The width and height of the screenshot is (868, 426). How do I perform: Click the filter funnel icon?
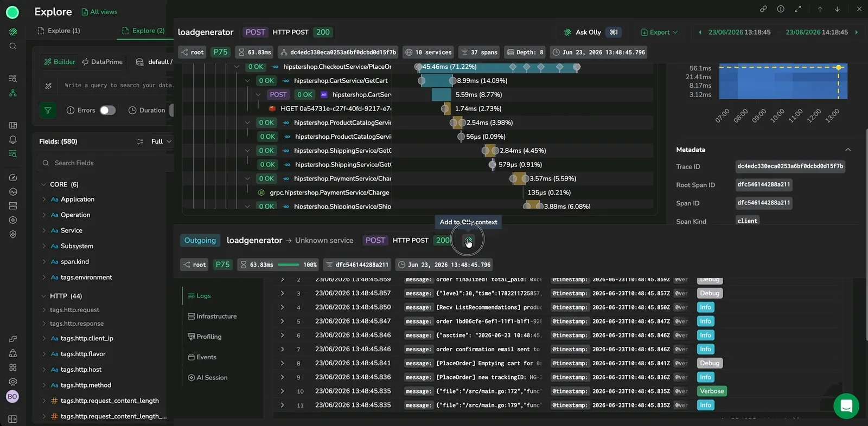[48, 110]
